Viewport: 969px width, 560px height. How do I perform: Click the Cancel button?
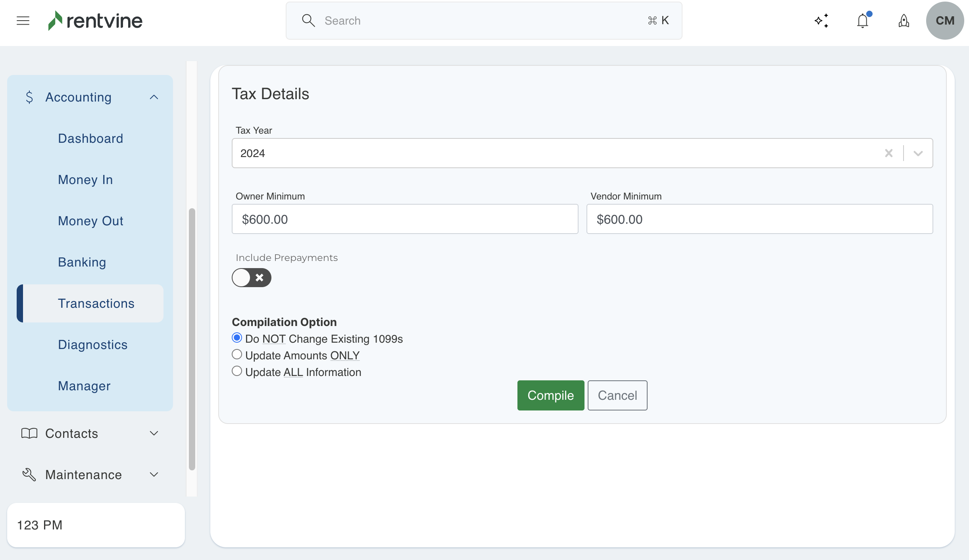coord(617,395)
